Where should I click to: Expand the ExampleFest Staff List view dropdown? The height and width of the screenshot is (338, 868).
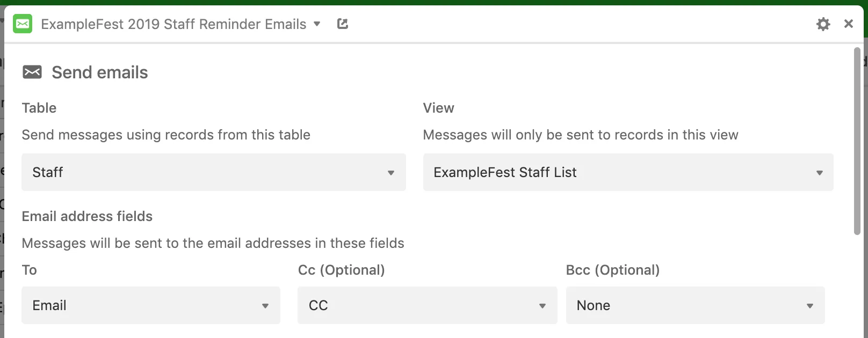coord(627,172)
